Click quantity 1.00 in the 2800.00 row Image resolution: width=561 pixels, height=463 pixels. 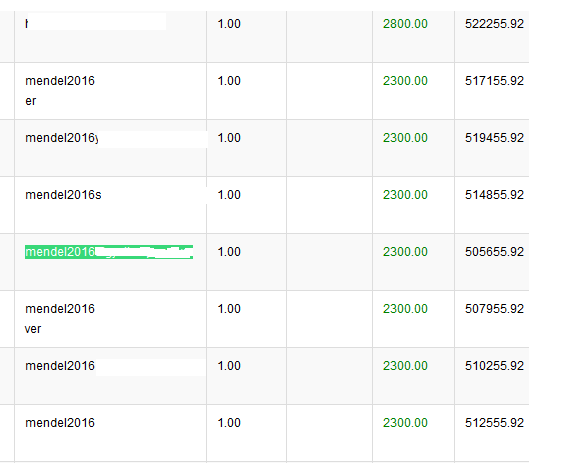click(x=229, y=24)
